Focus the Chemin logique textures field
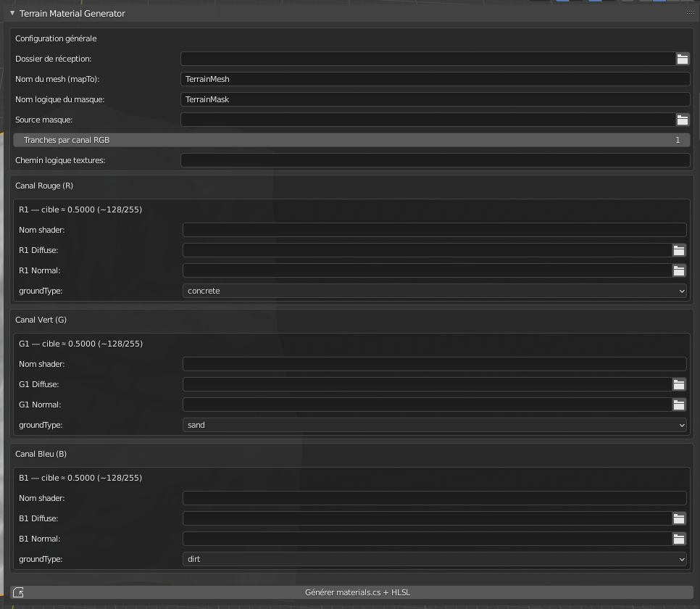The width and height of the screenshot is (700, 609). click(x=436, y=160)
